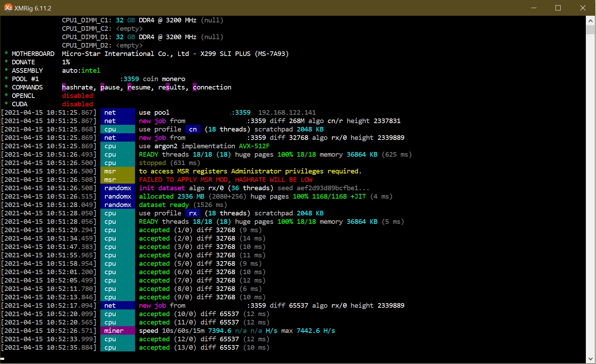Click the 'connection' command text
The width and height of the screenshot is (596, 364).
[x=212, y=87]
